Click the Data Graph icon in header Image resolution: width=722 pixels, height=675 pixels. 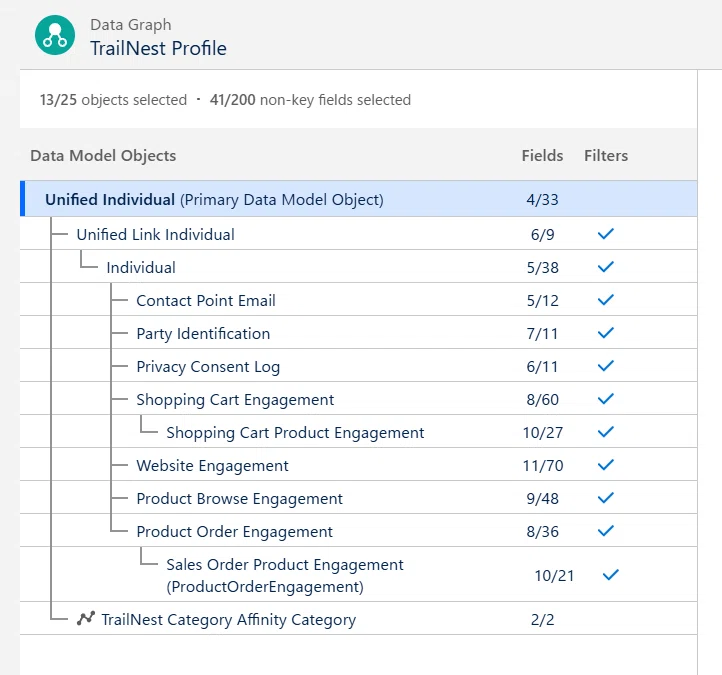click(x=55, y=35)
